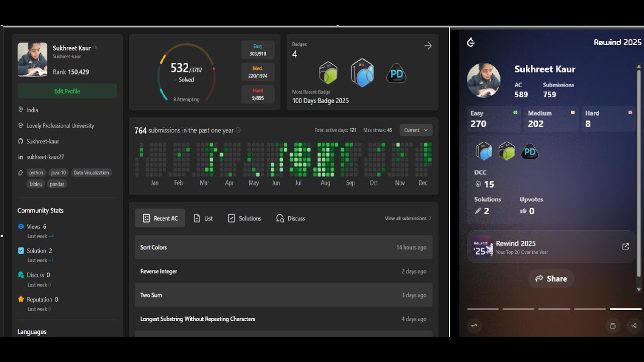Open the external link icon on Rewind 2025 card

625,246
